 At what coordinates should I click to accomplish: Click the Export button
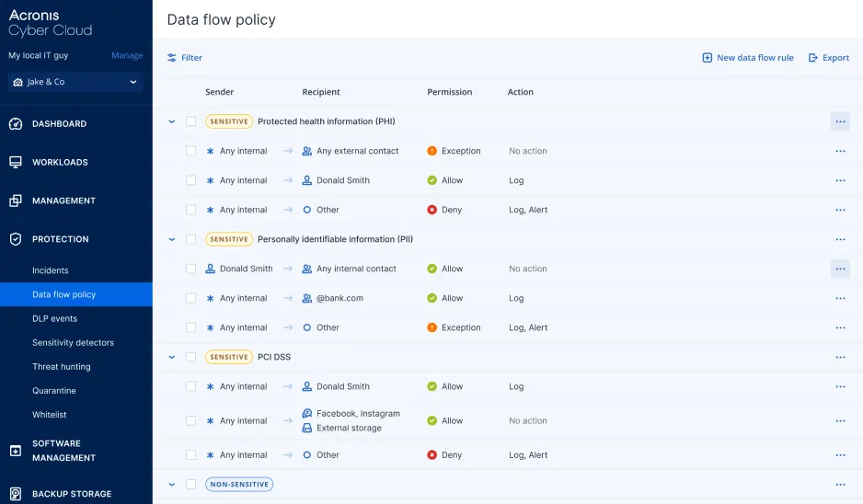click(x=828, y=58)
